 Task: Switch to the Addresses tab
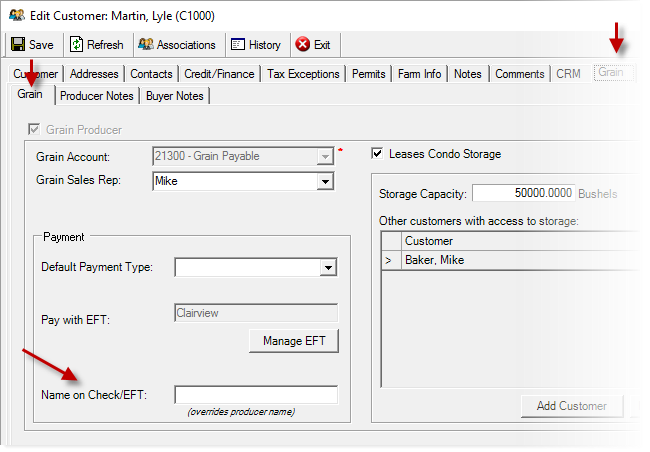pyautogui.click(x=94, y=74)
